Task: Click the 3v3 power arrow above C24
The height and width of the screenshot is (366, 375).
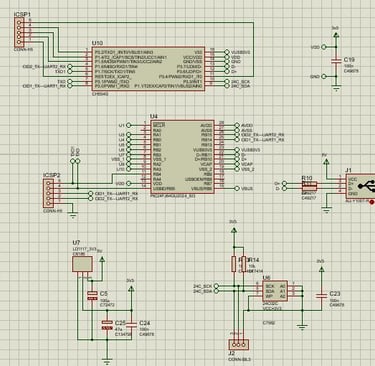Action: pyautogui.click(x=131, y=289)
